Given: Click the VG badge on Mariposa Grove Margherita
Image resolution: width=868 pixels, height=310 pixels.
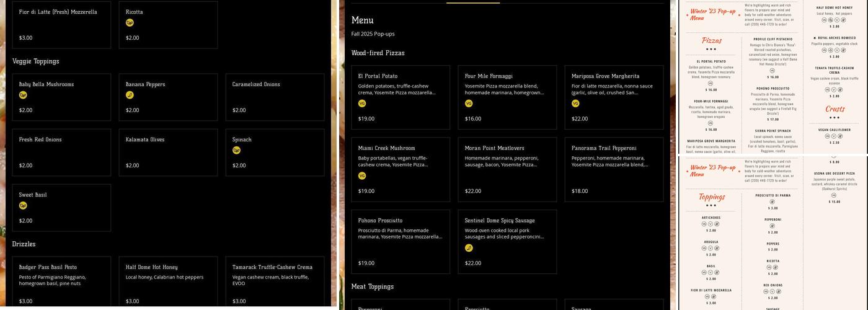Looking at the screenshot, I should pos(575,104).
